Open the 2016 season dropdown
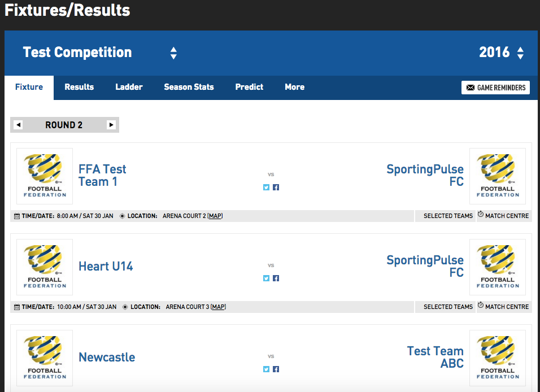Image resolution: width=540 pixels, height=392 pixels. [x=520, y=53]
